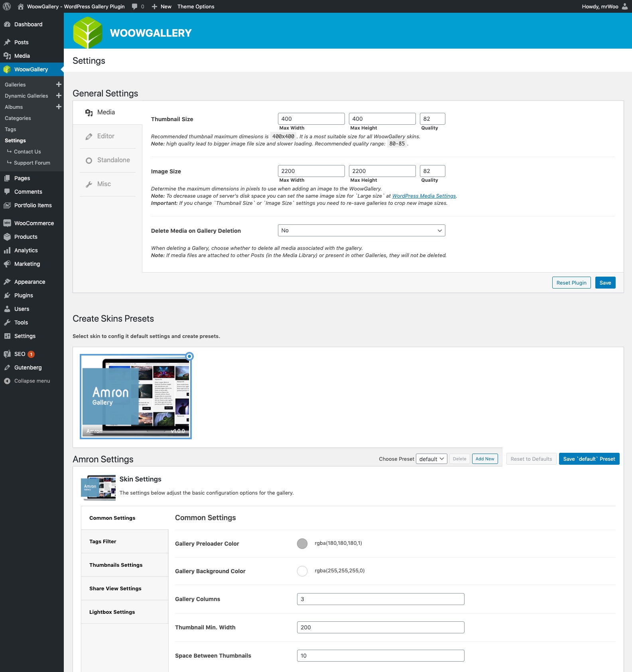This screenshot has height=672, width=632.
Task: Click the Pages icon in sidebar
Action: (x=7, y=178)
